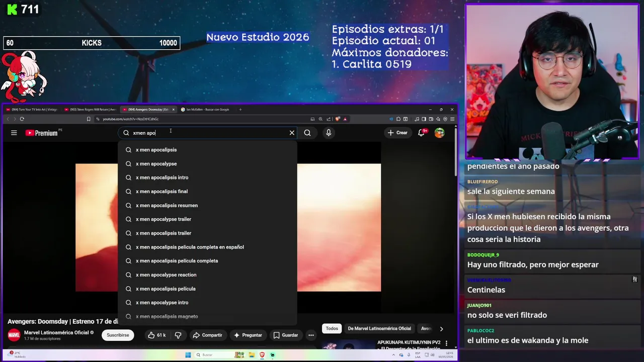Share the video via Compartir

pos(207,335)
